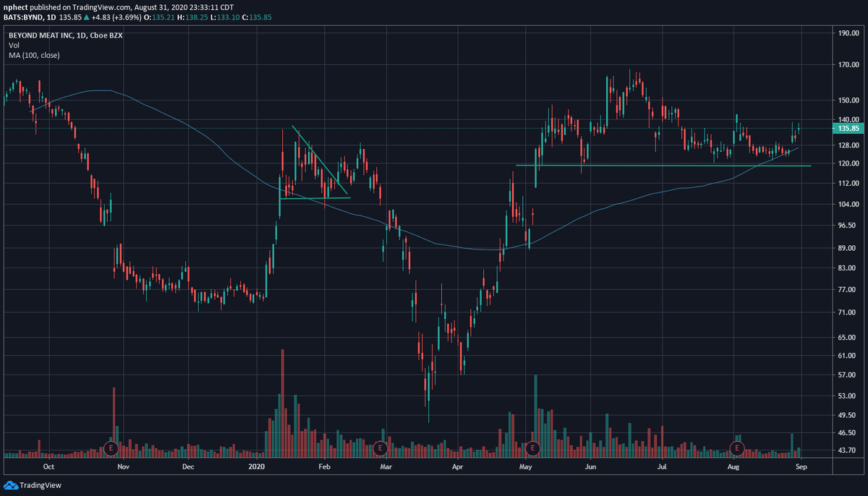Click the 65.00 price axis label
Image resolution: width=868 pixels, height=496 pixels.
point(847,338)
